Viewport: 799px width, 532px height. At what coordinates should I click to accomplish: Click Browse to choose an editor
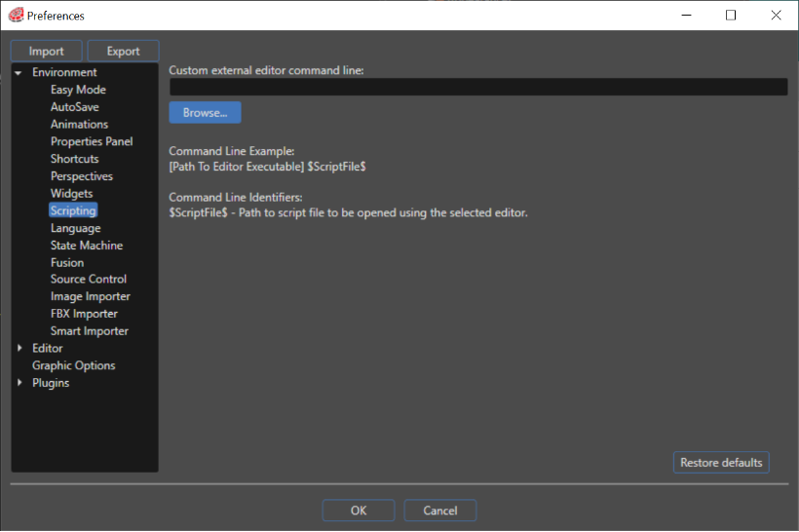205,113
